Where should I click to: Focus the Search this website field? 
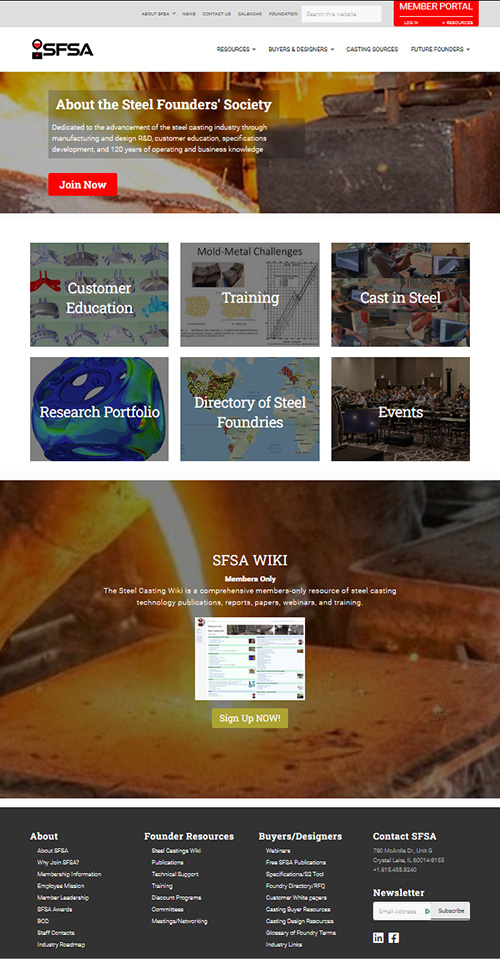coord(341,13)
